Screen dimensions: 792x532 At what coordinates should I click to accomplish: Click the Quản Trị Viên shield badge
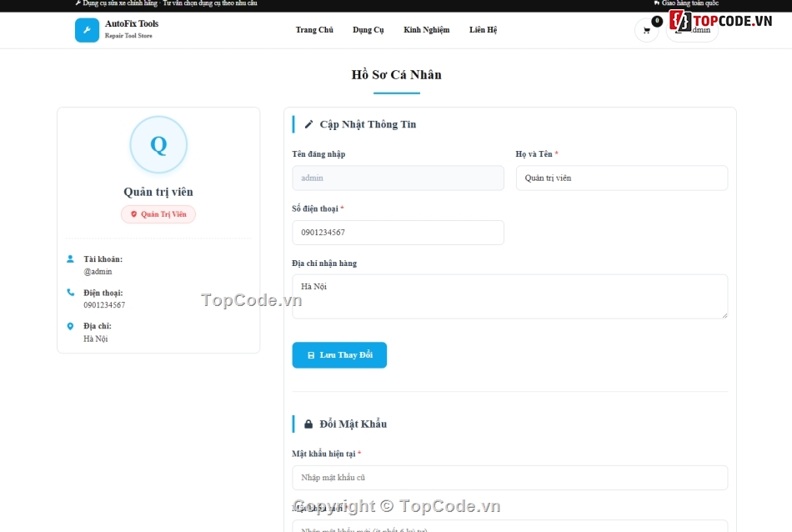(x=158, y=214)
